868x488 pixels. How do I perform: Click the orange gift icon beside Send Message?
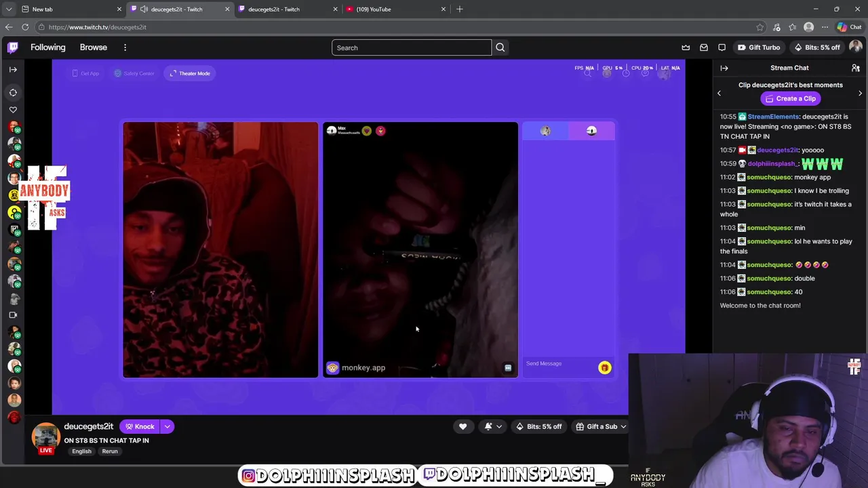[604, 367]
